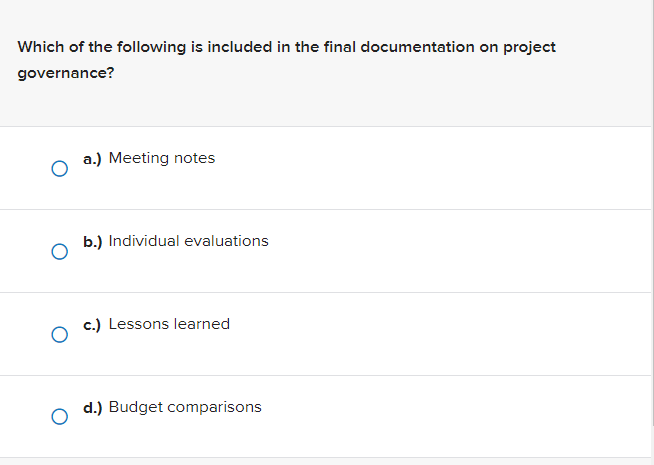Click the 'Meeting notes' answer text

click(x=161, y=158)
